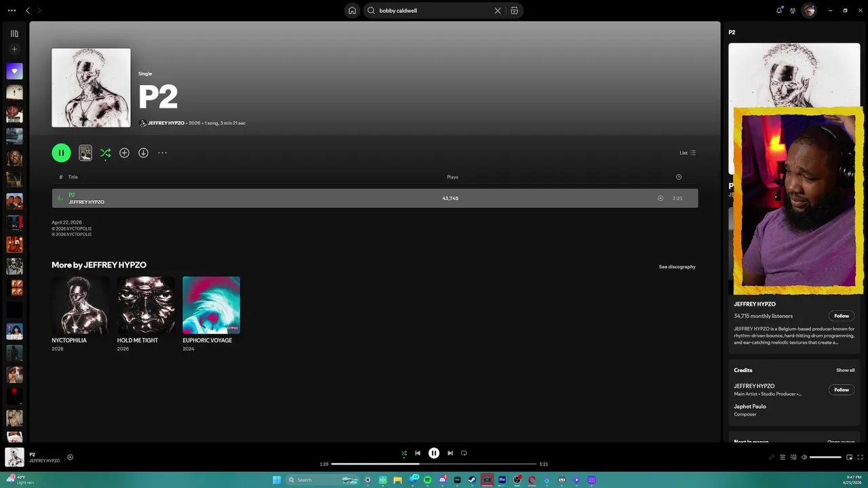Screen dimensions: 868x488
Task: Open Connect to a device
Action: (793, 457)
